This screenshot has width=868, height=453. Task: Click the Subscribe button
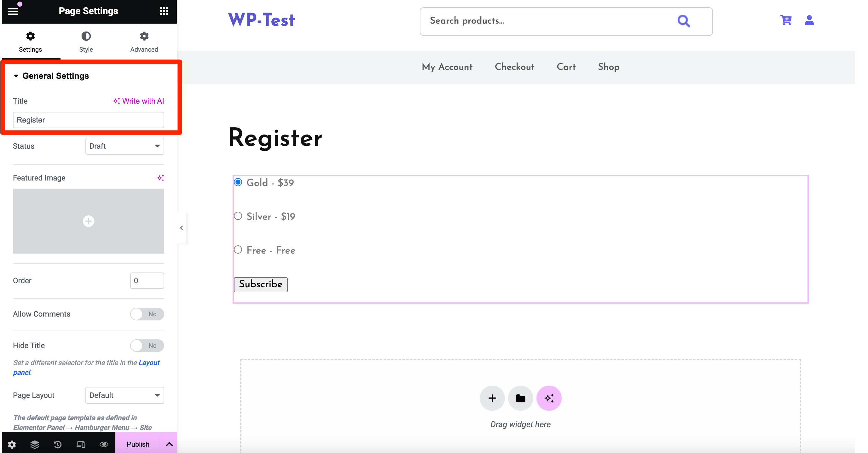[x=261, y=284]
